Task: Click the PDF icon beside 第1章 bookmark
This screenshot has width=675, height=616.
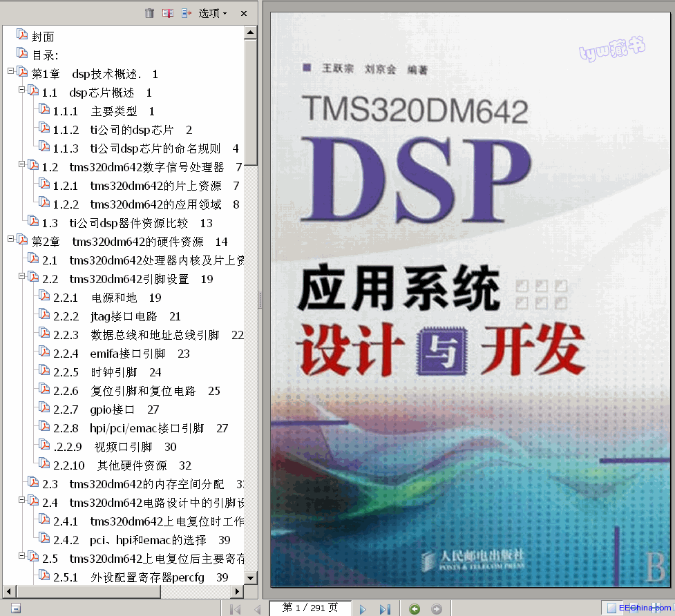Action: click(x=22, y=71)
